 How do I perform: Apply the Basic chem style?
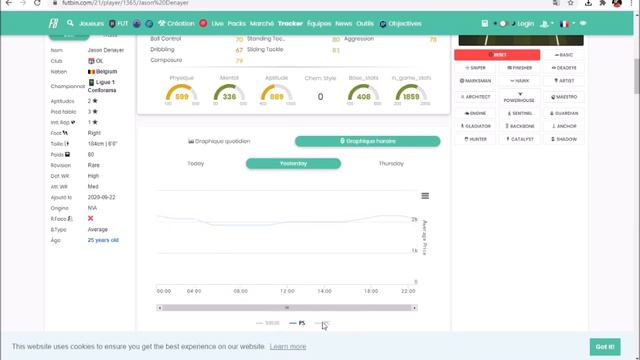(x=564, y=55)
